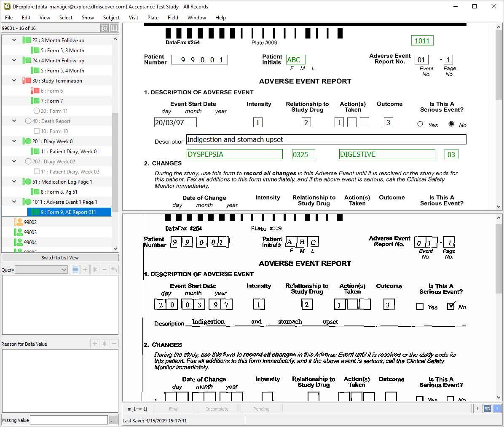
Task: Select Yes radio for Serious Event
Action: point(420,124)
